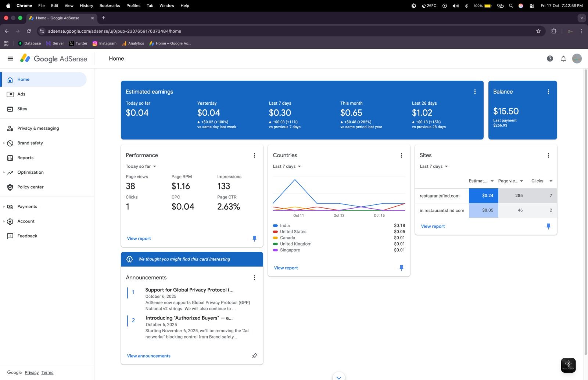Unpin the Performance card
588x380 pixels.
(x=254, y=239)
